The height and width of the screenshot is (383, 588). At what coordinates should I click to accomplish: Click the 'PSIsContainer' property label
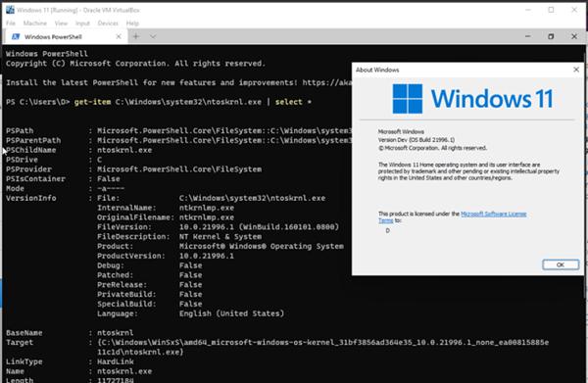(x=35, y=178)
